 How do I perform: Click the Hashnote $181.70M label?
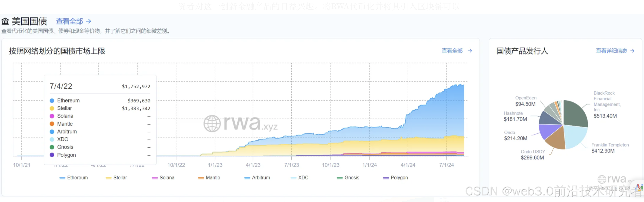point(515,116)
